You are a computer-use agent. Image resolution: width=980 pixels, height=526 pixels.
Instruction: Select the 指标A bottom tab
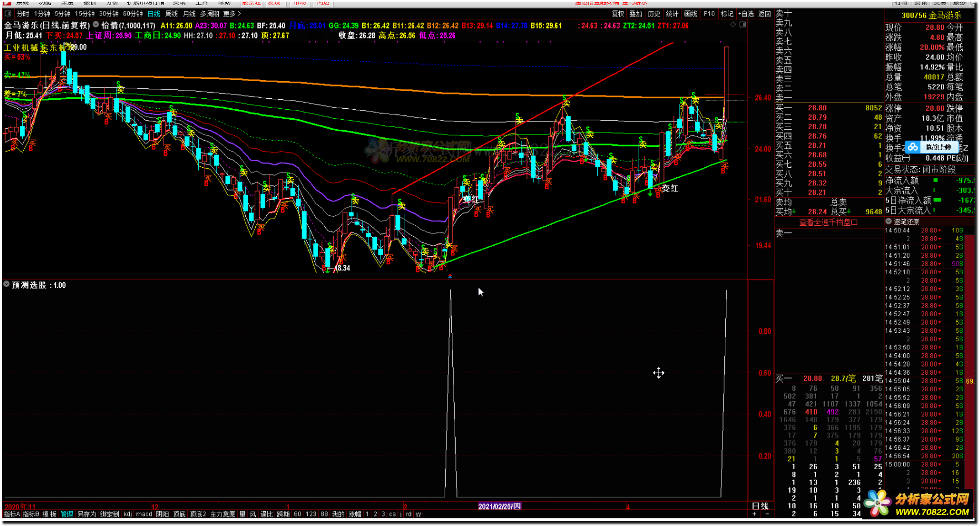12,514
